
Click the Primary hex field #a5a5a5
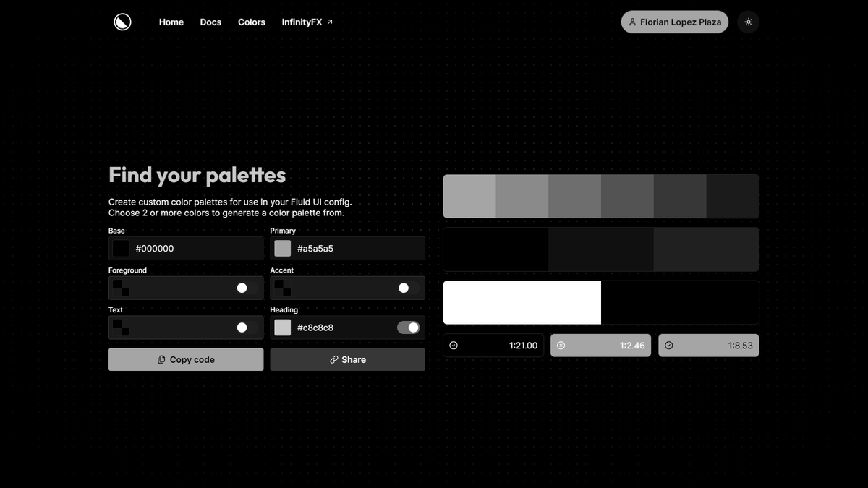(x=348, y=249)
